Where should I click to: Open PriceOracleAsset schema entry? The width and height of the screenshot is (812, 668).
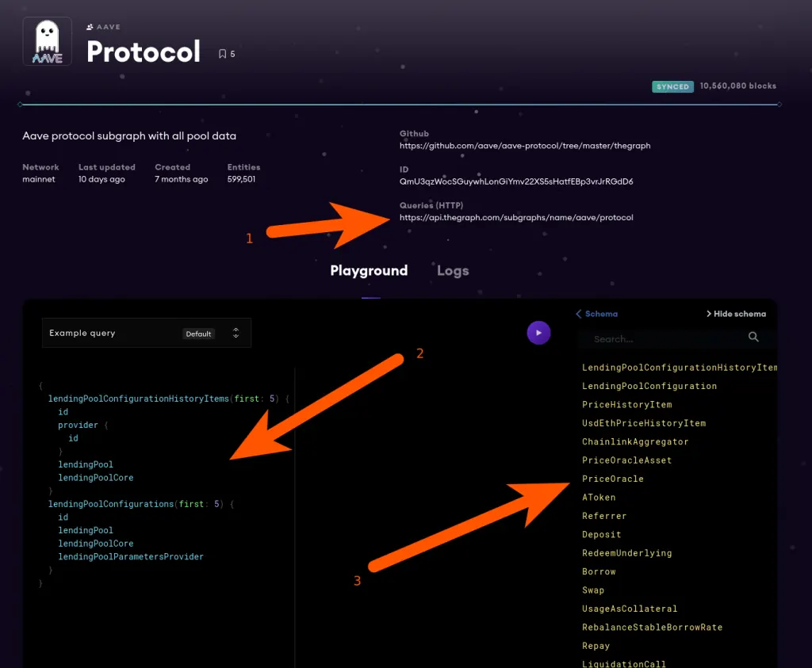(x=626, y=460)
